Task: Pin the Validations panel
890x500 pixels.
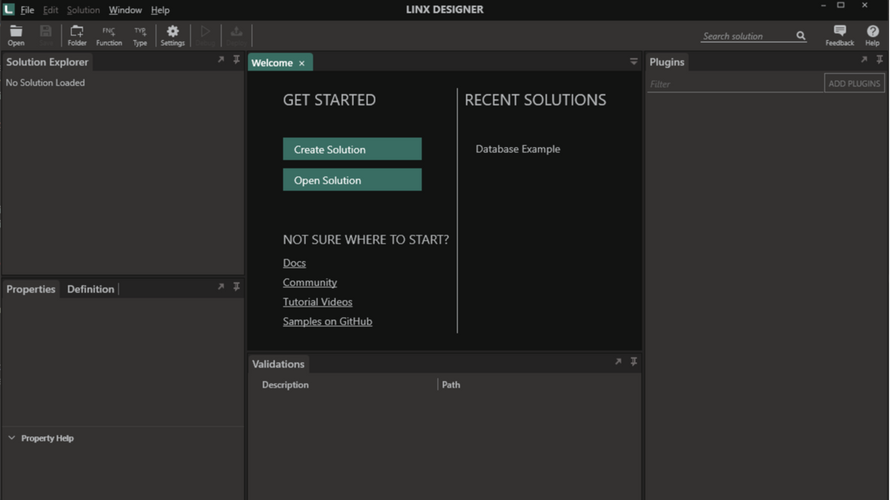Action: (634, 362)
